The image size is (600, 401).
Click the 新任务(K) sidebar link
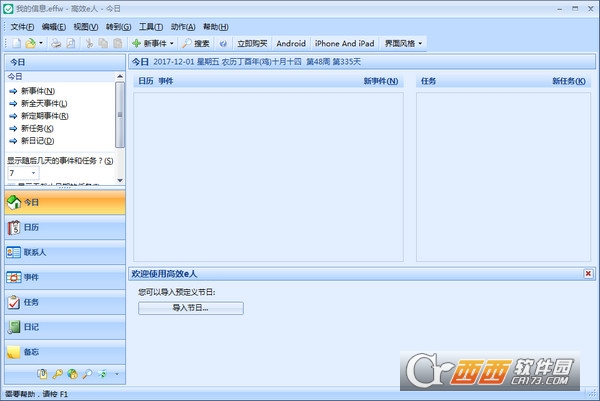[x=37, y=129]
